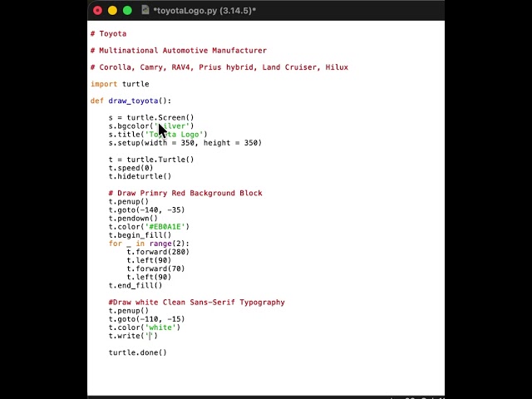Click the 't.begin_fill()' line
Viewport: 532px width, 399px height.
click(x=140, y=235)
